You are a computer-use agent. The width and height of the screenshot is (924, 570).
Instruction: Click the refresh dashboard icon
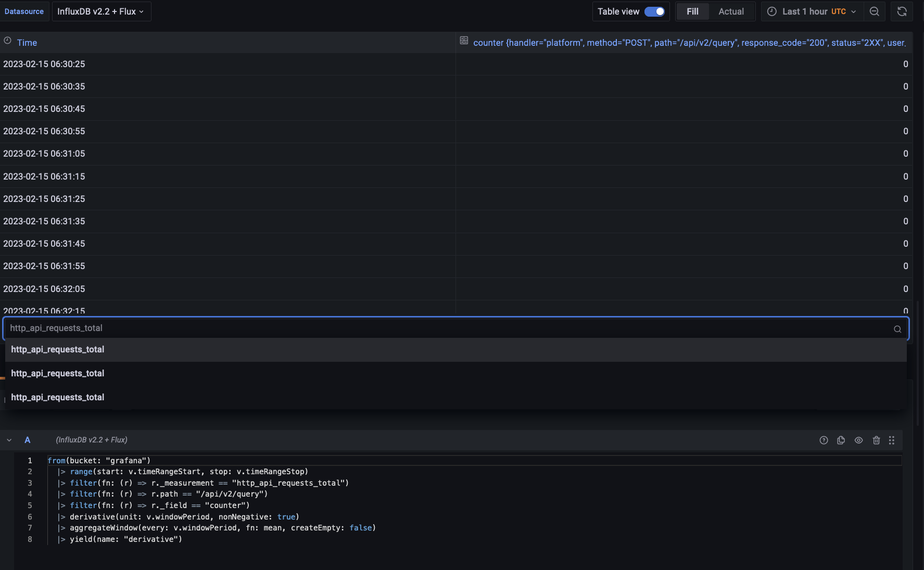(901, 11)
